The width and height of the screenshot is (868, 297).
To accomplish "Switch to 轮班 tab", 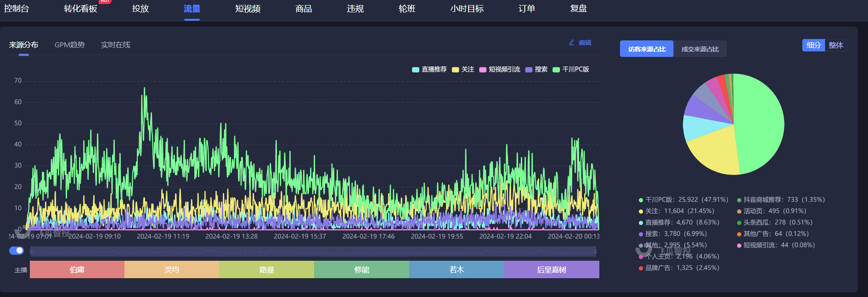I will (x=407, y=9).
